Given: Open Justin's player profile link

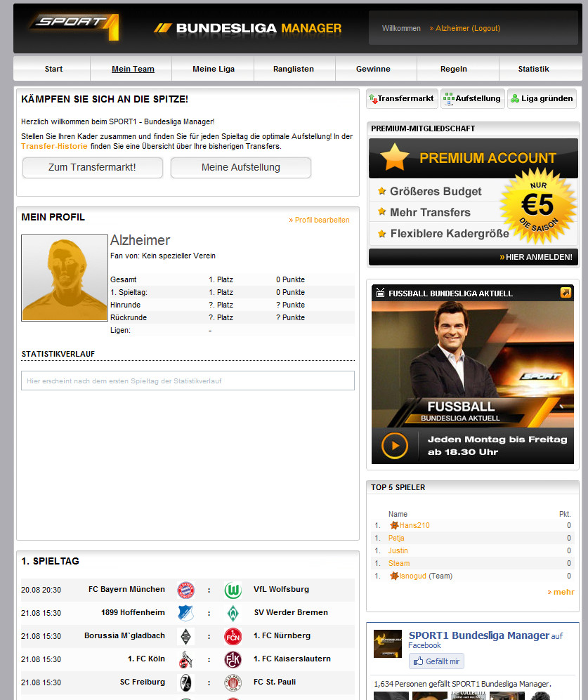Looking at the screenshot, I should [398, 551].
